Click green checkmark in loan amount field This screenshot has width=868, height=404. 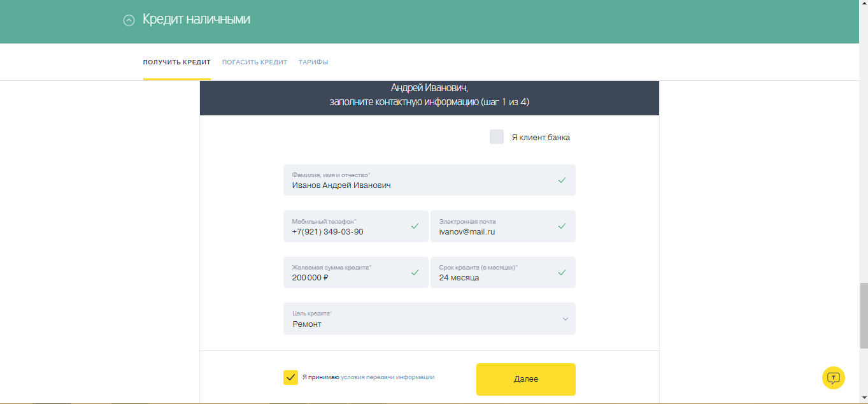(415, 273)
